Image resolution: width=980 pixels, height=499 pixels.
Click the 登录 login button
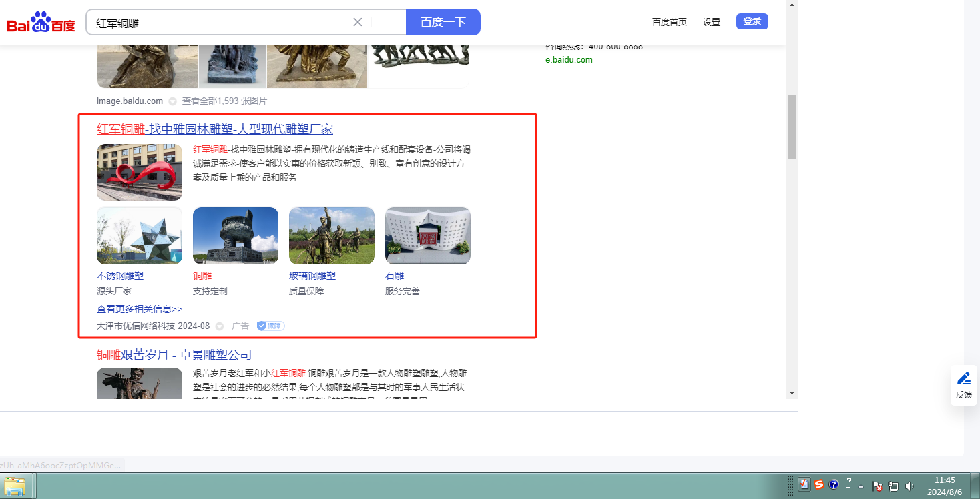point(752,21)
